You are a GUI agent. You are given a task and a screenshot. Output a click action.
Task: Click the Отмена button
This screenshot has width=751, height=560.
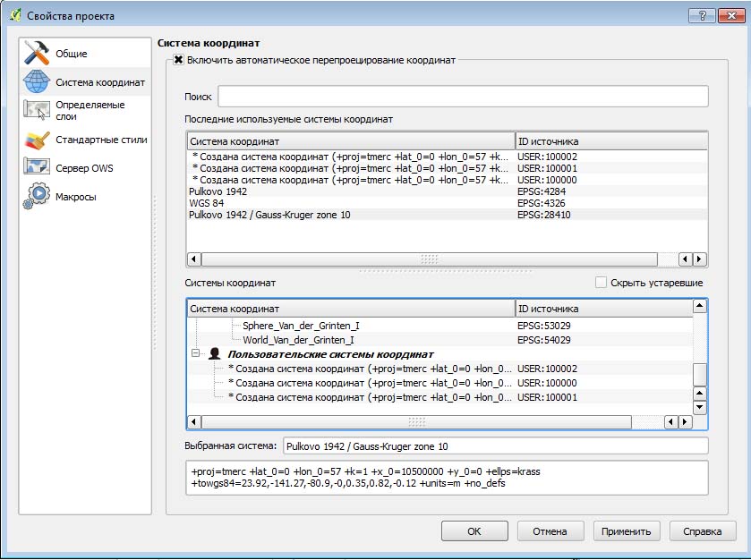550,530
